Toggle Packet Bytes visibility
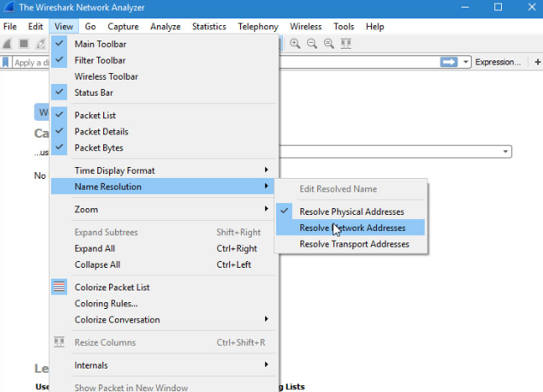543x392 pixels. coord(164,148)
